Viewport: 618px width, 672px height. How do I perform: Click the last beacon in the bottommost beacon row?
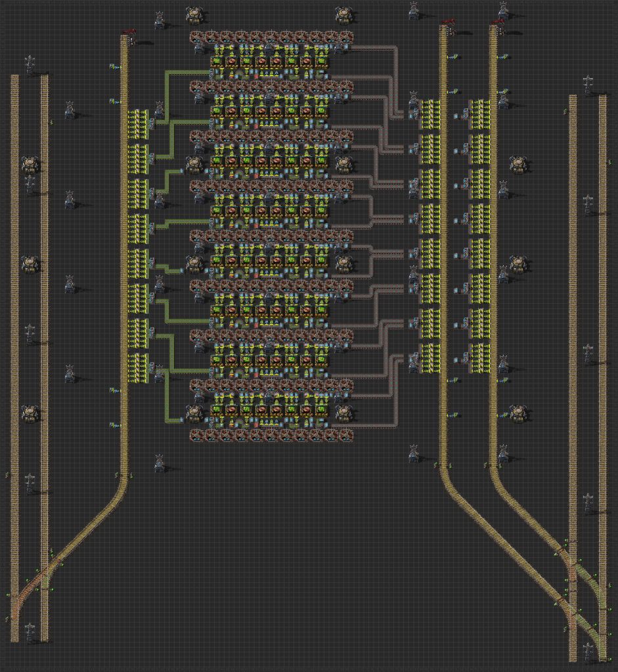346,436
